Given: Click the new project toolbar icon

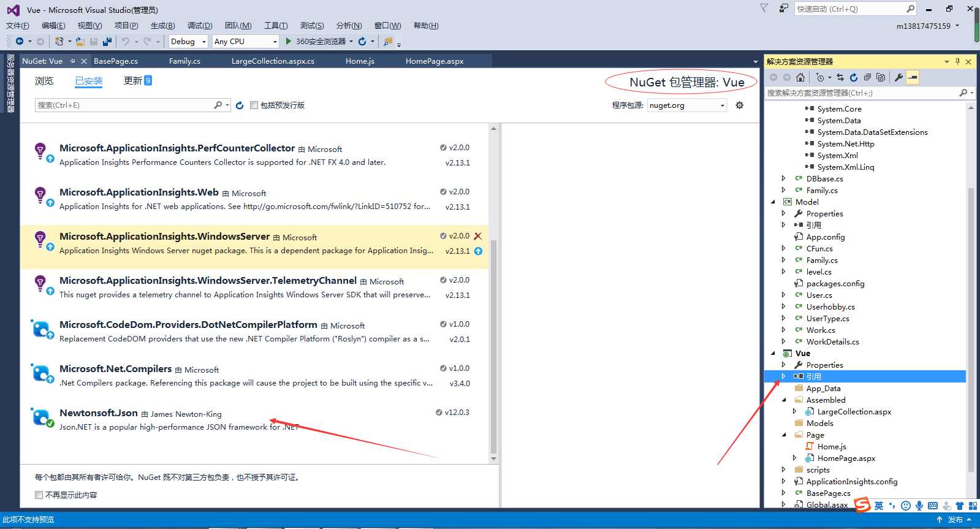Looking at the screenshot, I should coord(59,41).
